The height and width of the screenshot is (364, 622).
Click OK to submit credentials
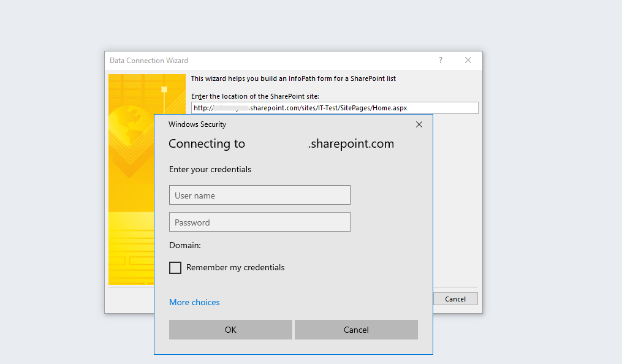[x=230, y=330]
